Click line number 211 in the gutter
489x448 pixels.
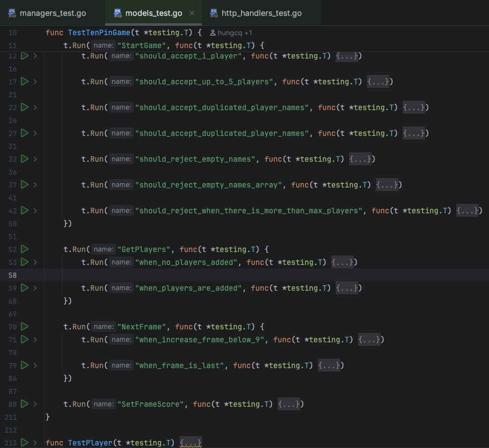pyautogui.click(x=10, y=417)
